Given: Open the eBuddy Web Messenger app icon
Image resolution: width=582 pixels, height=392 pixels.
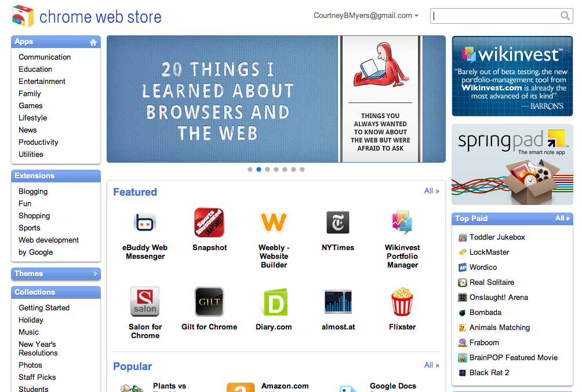Looking at the screenshot, I should [x=145, y=222].
